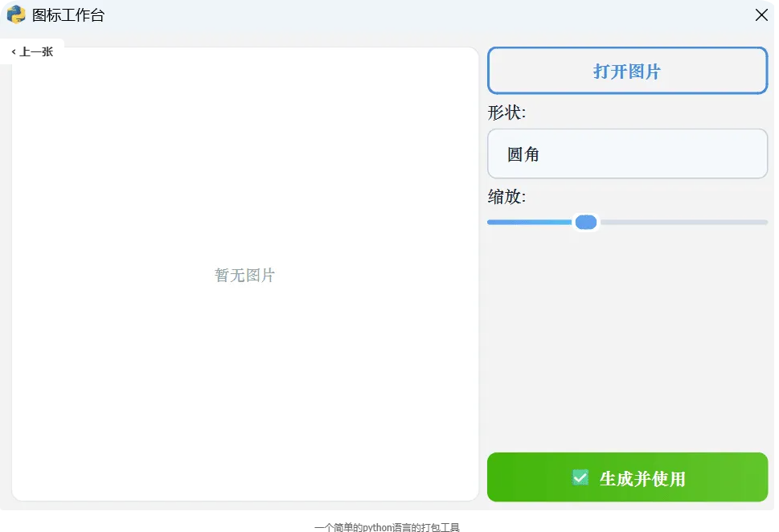779x532 pixels.
Task: Click the left chevron icon beside 上一张
Action: coord(13,50)
